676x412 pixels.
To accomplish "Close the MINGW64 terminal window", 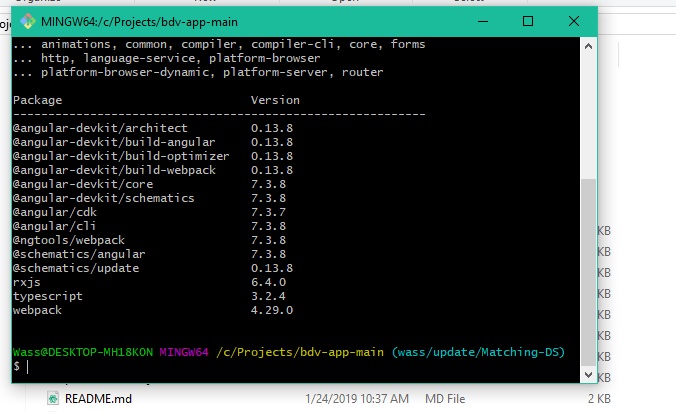I will point(574,21).
